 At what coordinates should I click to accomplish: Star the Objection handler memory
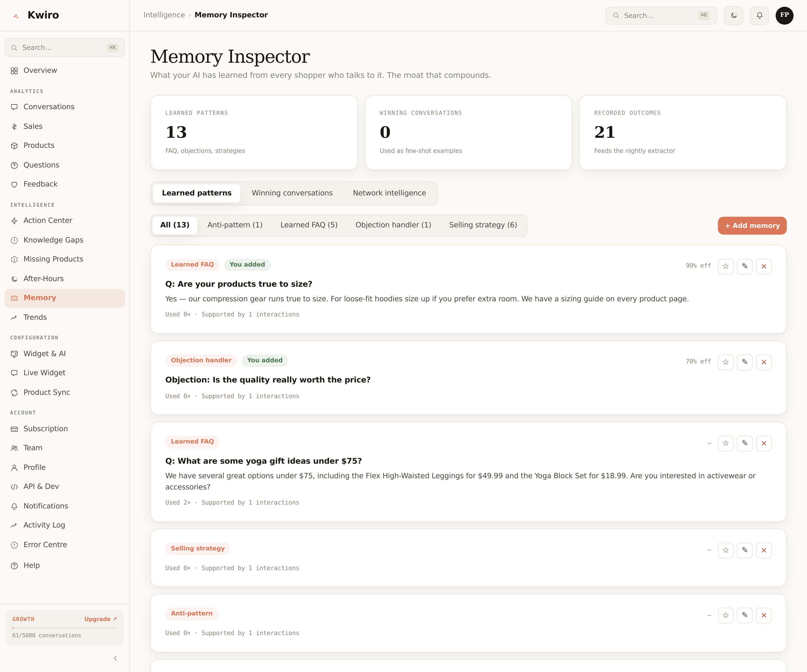725,362
